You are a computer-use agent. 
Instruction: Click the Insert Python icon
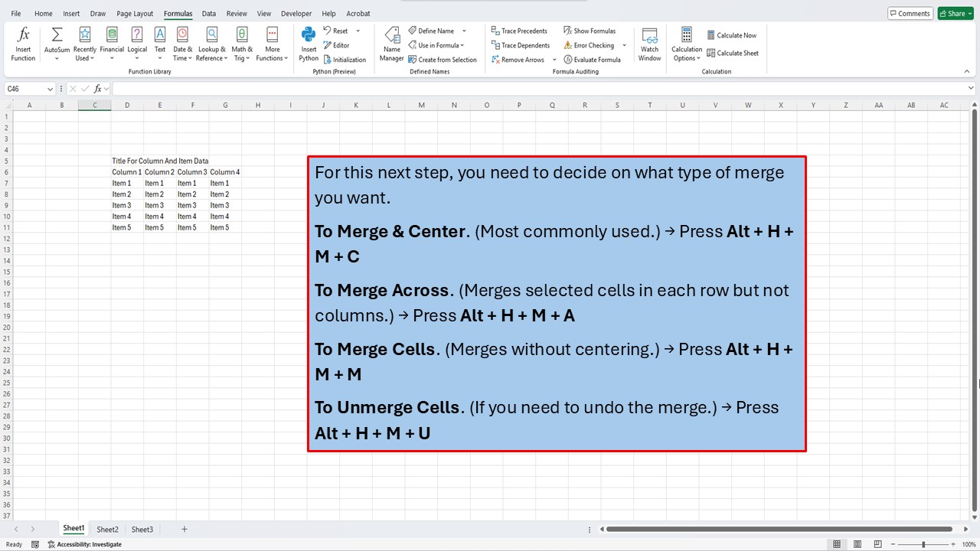coord(308,44)
